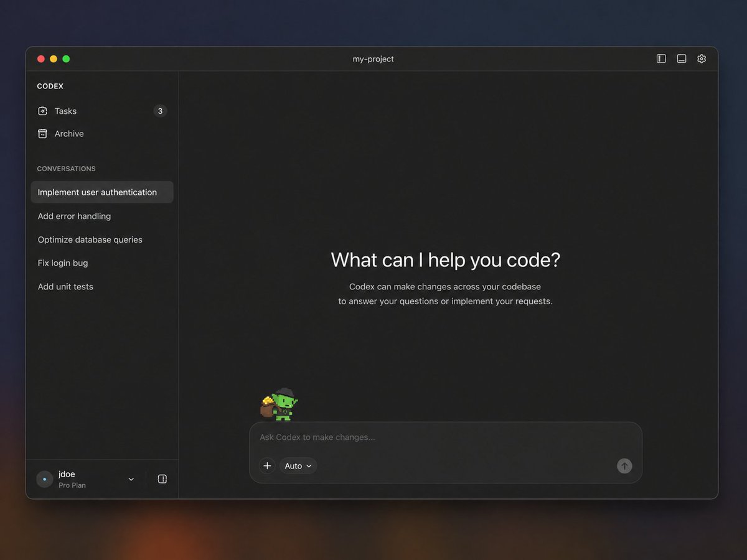Open the Auto mode dropdown
The width and height of the screenshot is (747, 560).
(298, 465)
